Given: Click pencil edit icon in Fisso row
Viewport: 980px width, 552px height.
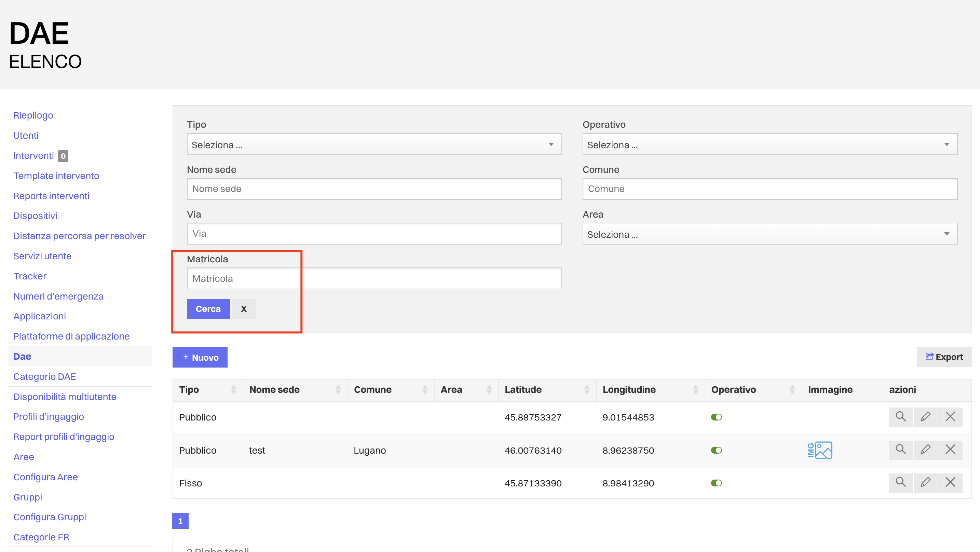Looking at the screenshot, I should tap(925, 482).
